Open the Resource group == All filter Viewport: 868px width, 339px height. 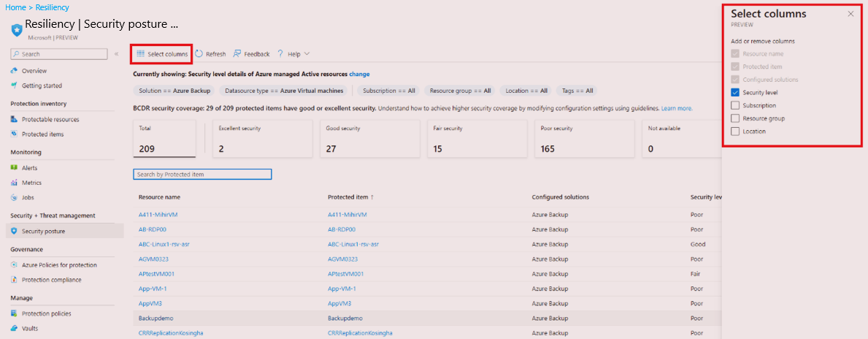pyautogui.click(x=460, y=91)
